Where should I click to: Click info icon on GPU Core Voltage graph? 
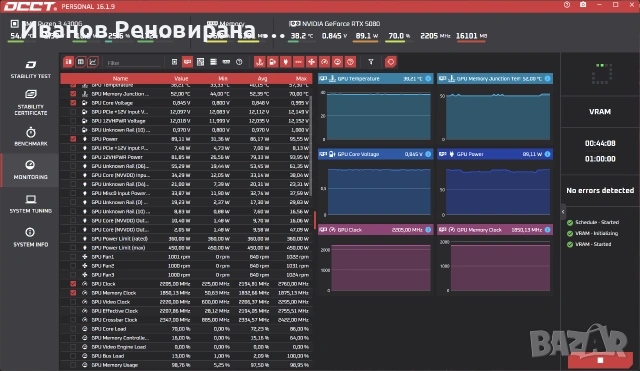tap(428, 154)
